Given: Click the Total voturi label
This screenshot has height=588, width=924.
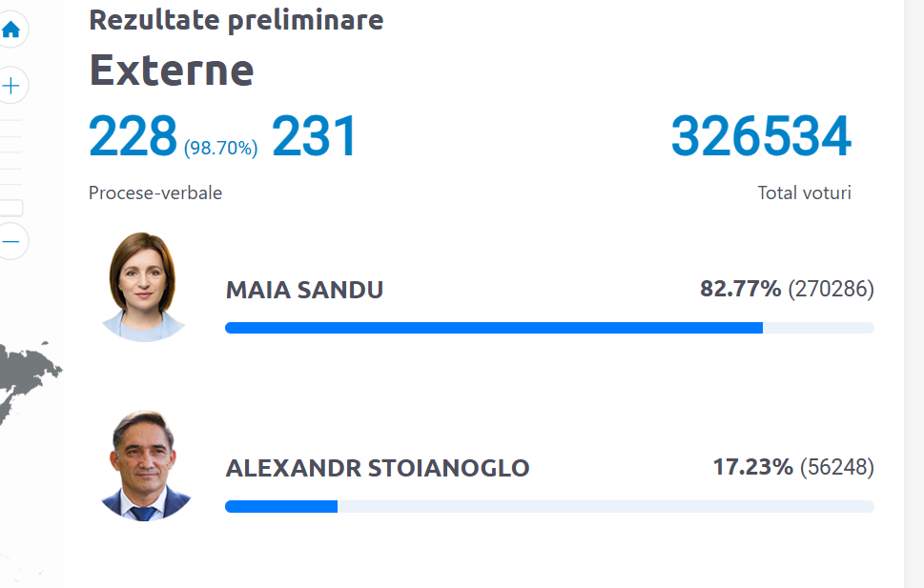Looking at the screenshot, I should [804, 193].
